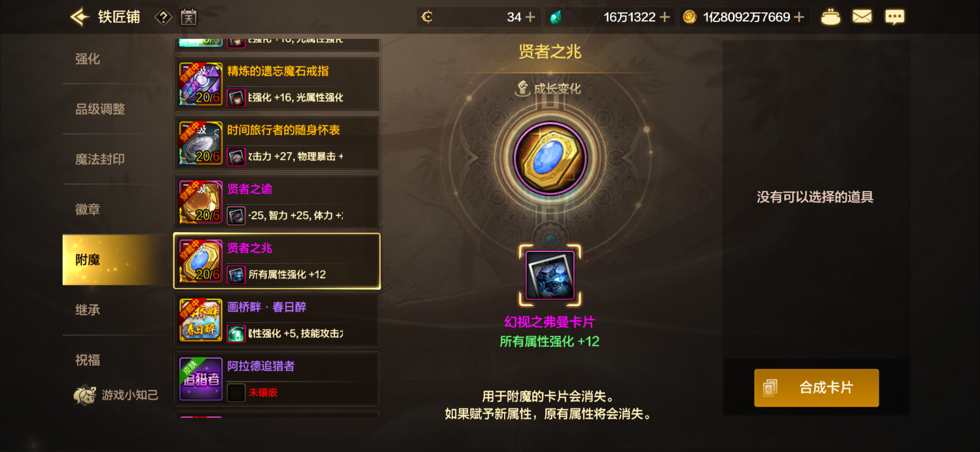This screenshot has width=980, height=452.
Task: Open the question mark help icon
Action: pyautogui.click(x=163, y=18)
